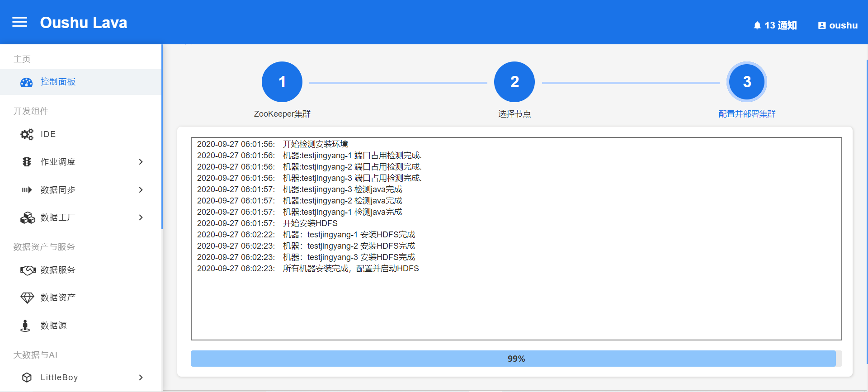Click the 数据工厂 cubes icon
This screenshot has width=868, height=392.
(x=27, y=217)
